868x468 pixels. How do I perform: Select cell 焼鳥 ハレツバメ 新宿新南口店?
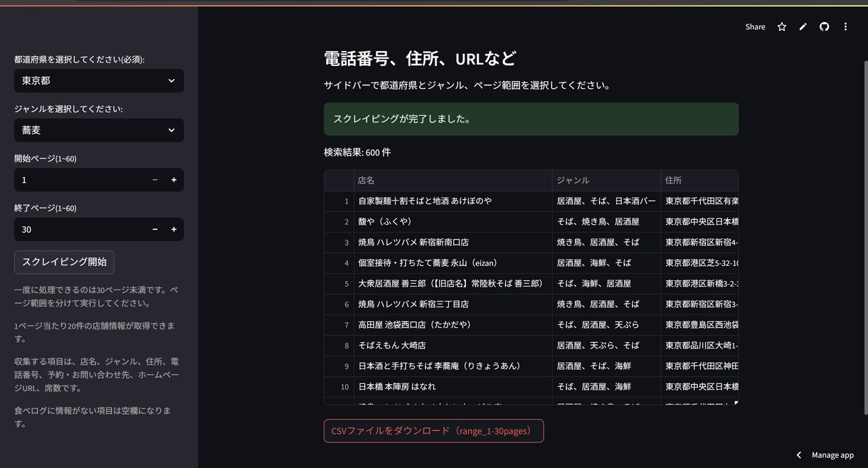point(452,243)
